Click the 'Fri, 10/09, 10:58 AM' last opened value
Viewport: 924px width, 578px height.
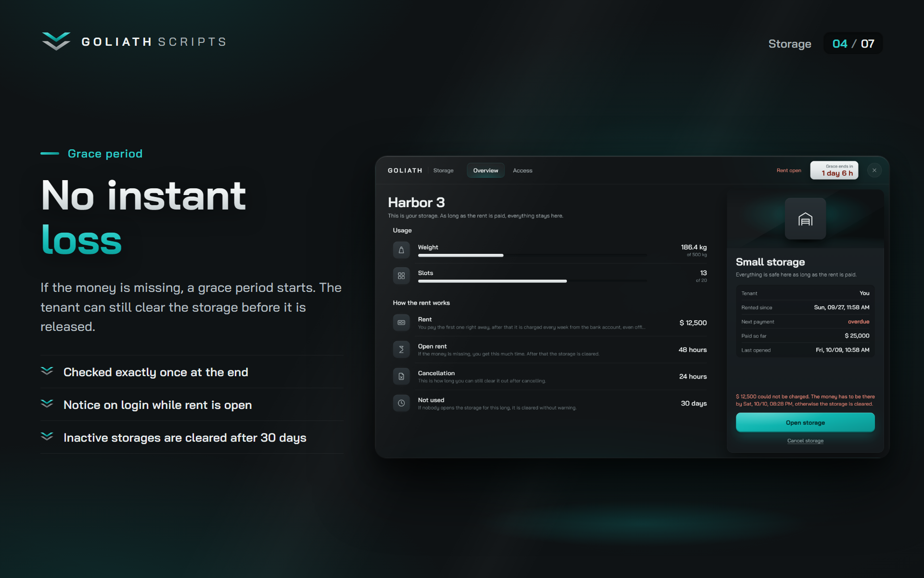(x=843, y=350)
